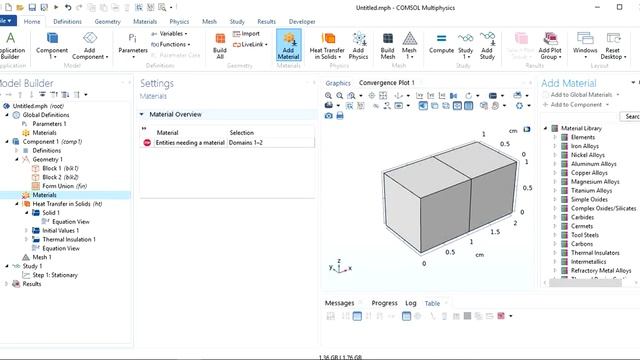
Task: Switch to Definitions ribbon tab
Action: [x=67, y=22]
